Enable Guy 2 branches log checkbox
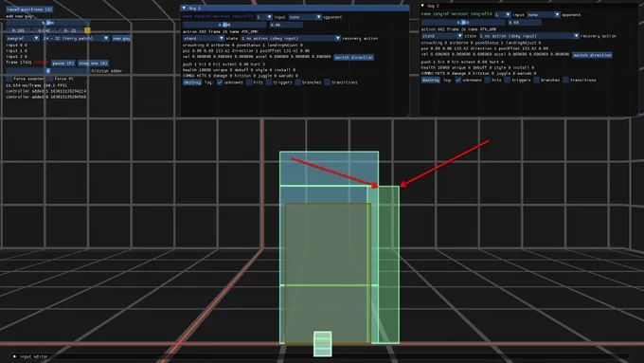The image size is (644, 363). [536, 81]
